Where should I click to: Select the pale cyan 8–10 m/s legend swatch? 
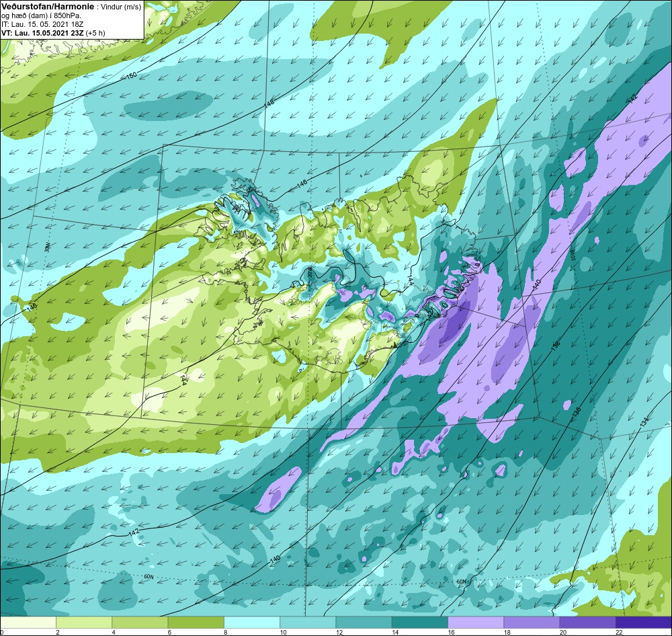pyautogui.click(x=252, y=622)
